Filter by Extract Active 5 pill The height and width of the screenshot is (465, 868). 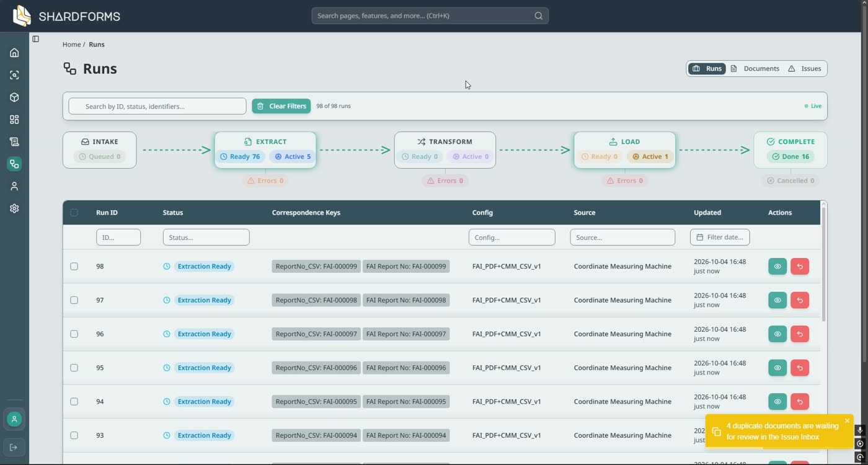click(293, 157)
